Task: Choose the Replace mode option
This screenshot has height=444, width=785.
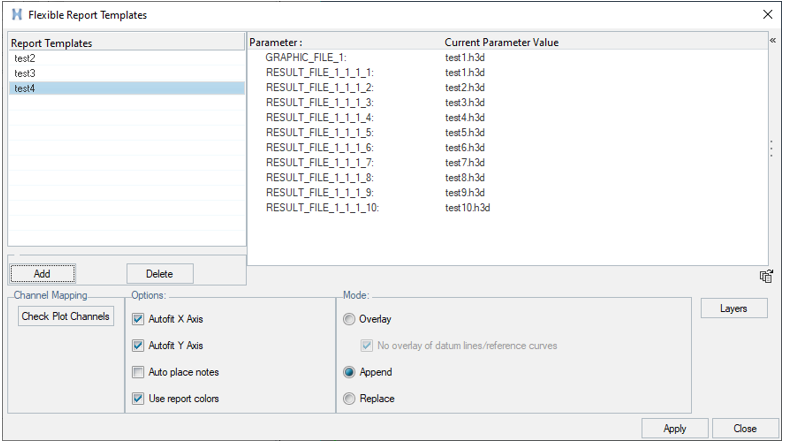Action: click(x=349, y=399)
